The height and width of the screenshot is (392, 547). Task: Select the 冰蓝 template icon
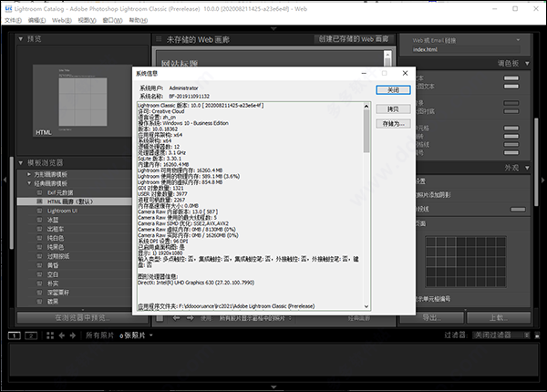pos(40,220)
